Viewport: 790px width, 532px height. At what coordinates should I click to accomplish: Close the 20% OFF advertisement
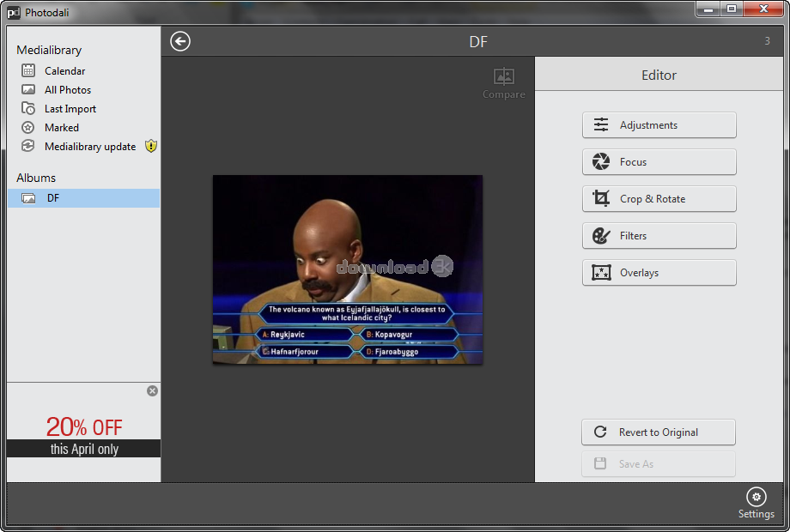point(152,391)
